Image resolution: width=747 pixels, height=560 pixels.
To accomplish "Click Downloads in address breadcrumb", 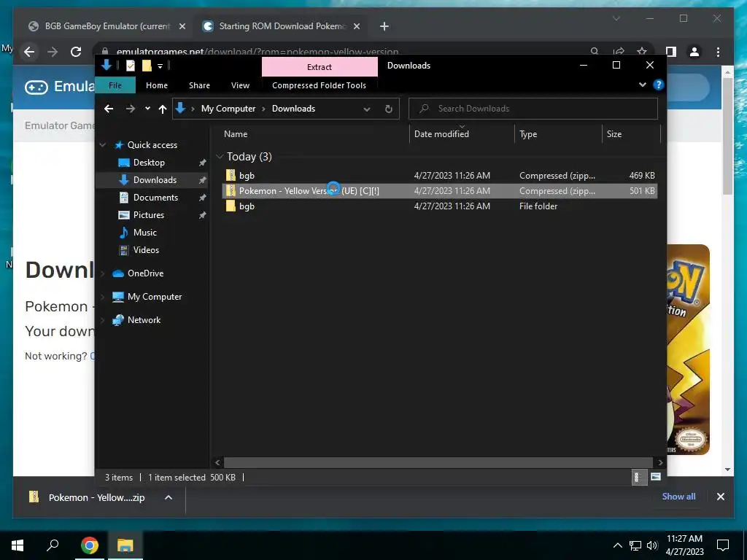I will [293, 109].
